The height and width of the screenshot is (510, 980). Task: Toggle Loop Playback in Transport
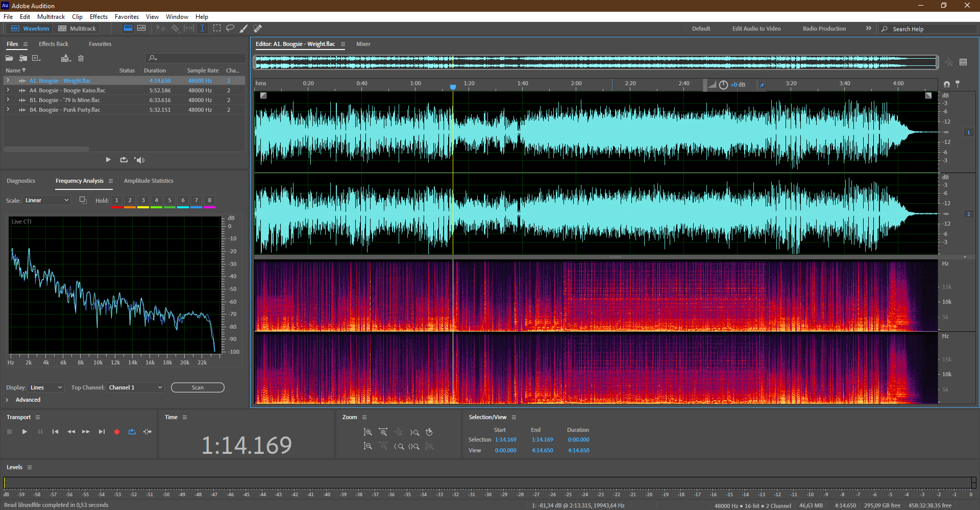132,432
